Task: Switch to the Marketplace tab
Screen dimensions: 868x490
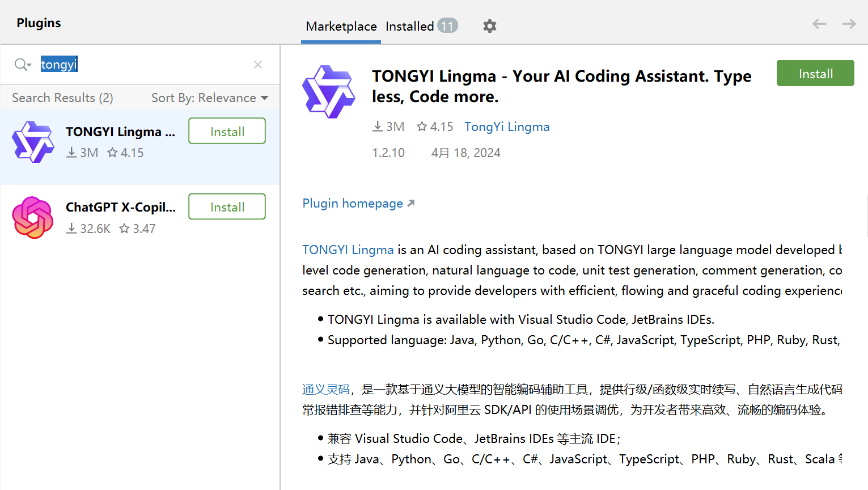Action: point(341,27)
